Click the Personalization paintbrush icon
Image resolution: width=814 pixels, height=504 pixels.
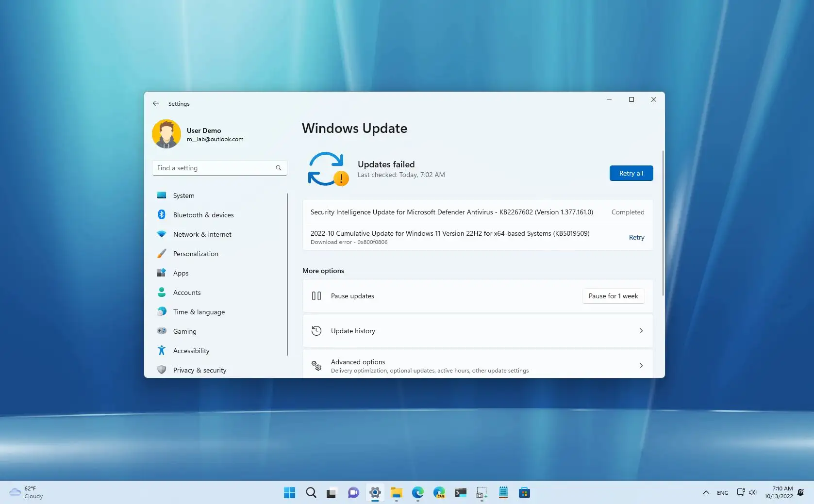[162, 253]
